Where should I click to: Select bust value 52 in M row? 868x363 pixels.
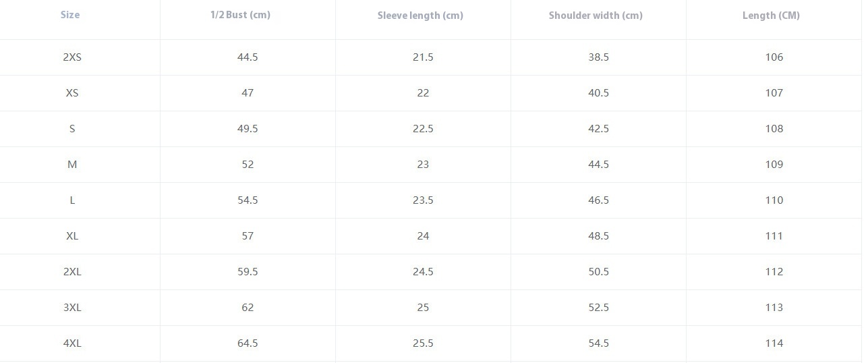248,165
